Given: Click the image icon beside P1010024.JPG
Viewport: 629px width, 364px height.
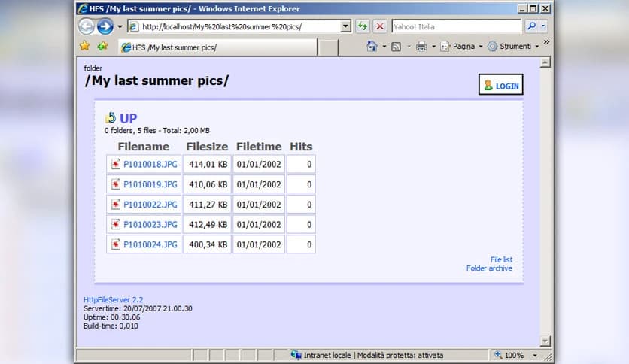Looking at the screenshot, I should click(x=116, y=244).
